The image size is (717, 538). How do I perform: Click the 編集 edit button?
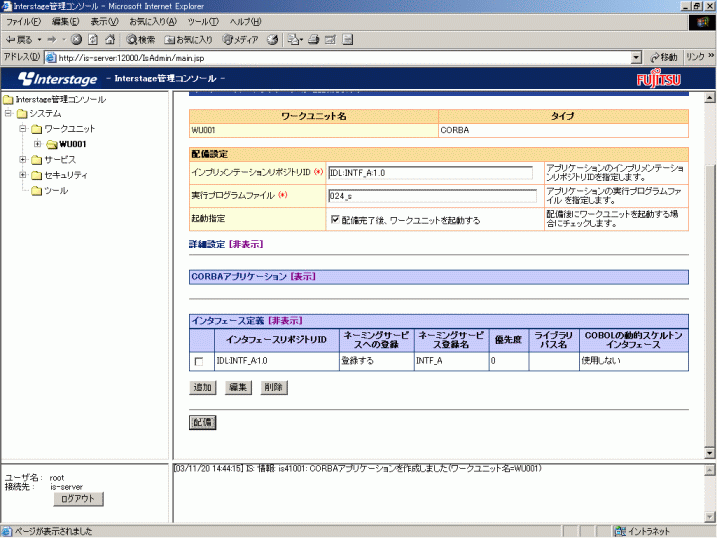click(238, 388)
